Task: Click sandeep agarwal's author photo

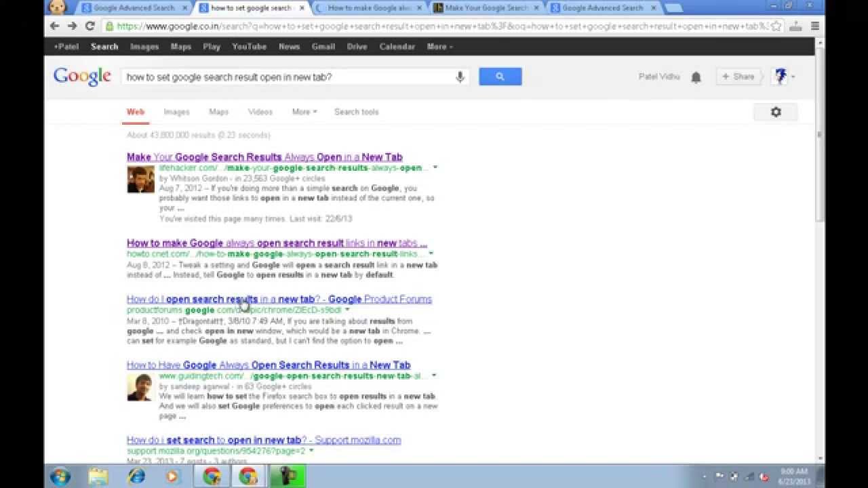Action: (140, 387)
